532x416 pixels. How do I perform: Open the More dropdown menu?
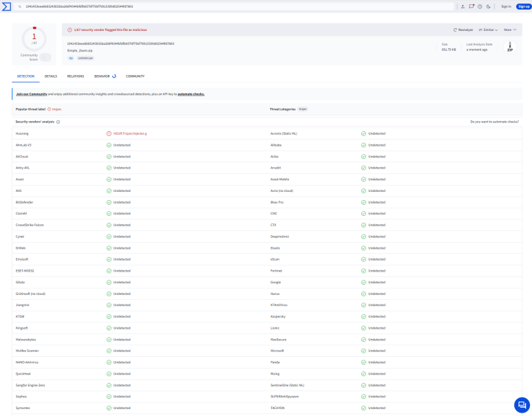[x=510, y=30]
